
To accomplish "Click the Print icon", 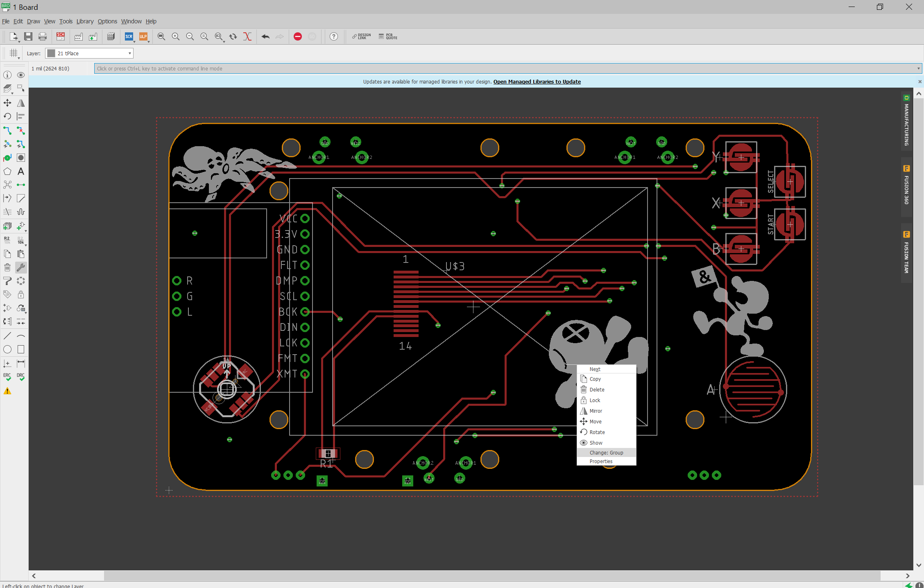I will click(43, 36).
